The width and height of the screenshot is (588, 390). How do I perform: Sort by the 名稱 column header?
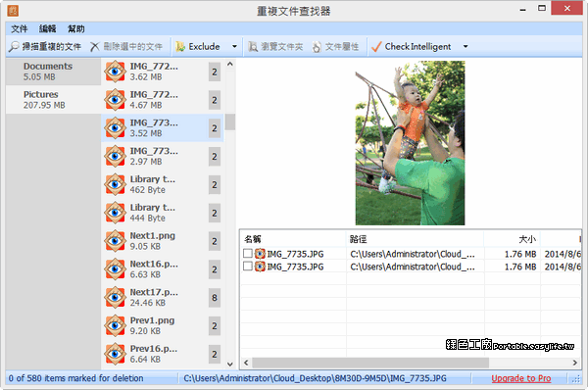tap(293, 239)
